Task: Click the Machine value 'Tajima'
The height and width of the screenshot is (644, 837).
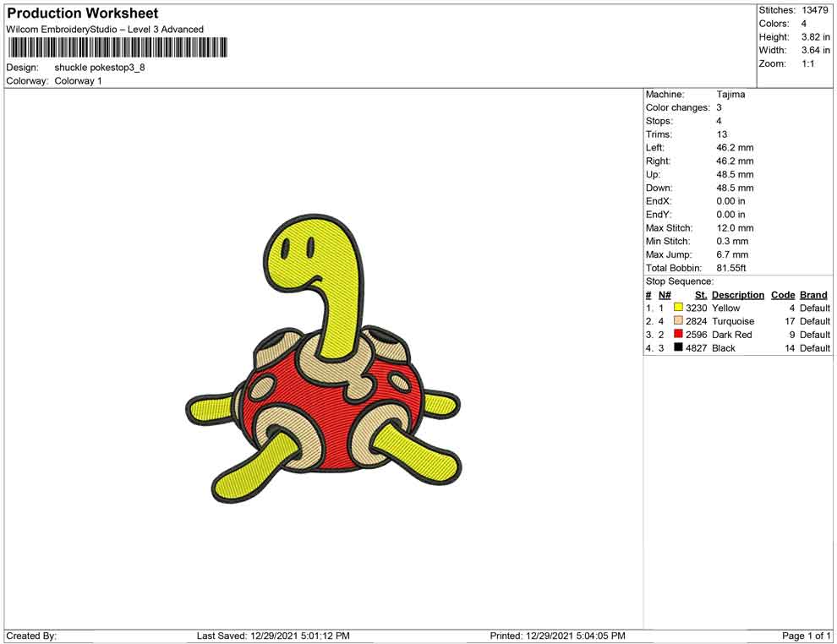Action: [x=730, y=95]
